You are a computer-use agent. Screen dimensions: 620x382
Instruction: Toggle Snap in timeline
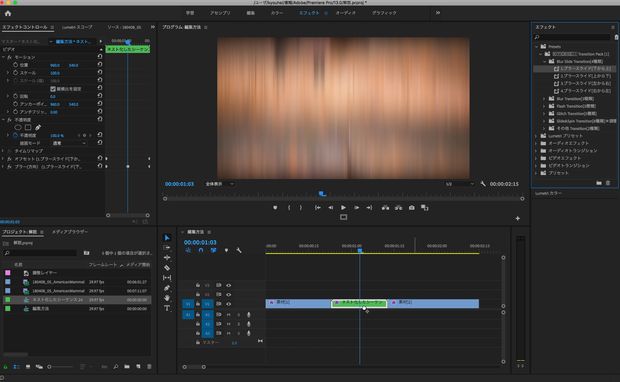tap(201, 250)
